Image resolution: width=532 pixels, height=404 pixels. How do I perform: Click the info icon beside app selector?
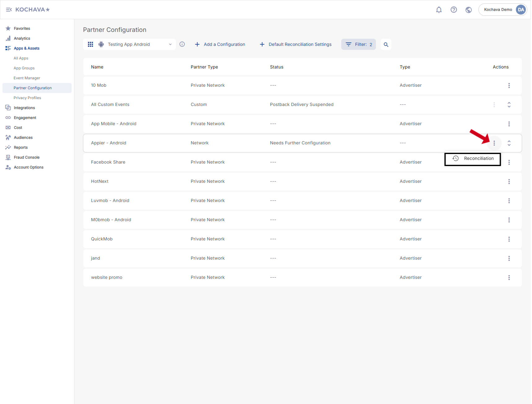click(x=182, y=44)
